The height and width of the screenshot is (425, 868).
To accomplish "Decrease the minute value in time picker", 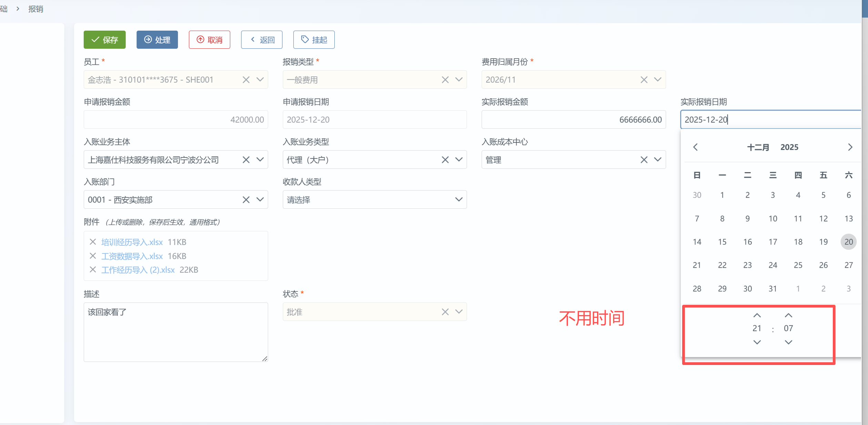I will coord(788,342).
